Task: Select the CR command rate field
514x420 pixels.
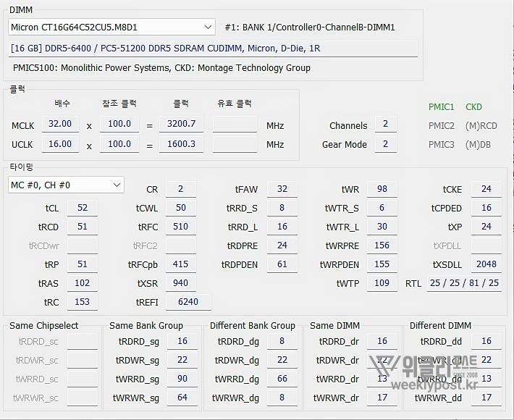Action: coord(180,189)
